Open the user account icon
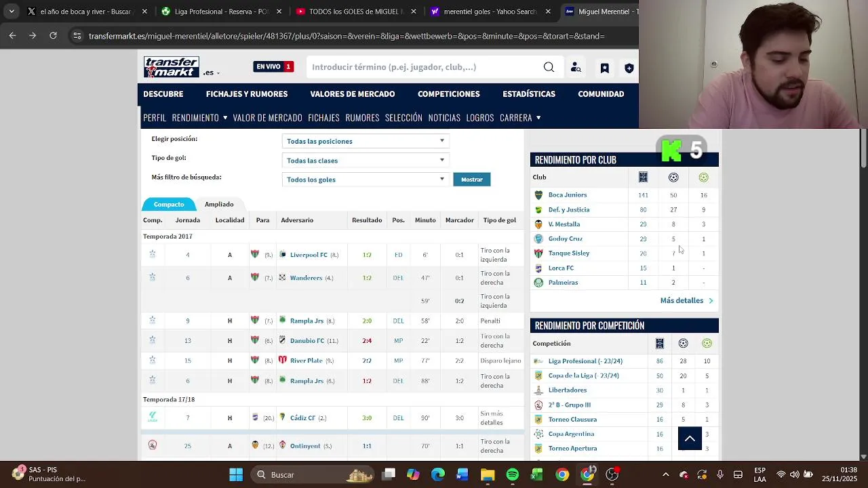Screen dimensions: 868x488 [x=576, y=67]
